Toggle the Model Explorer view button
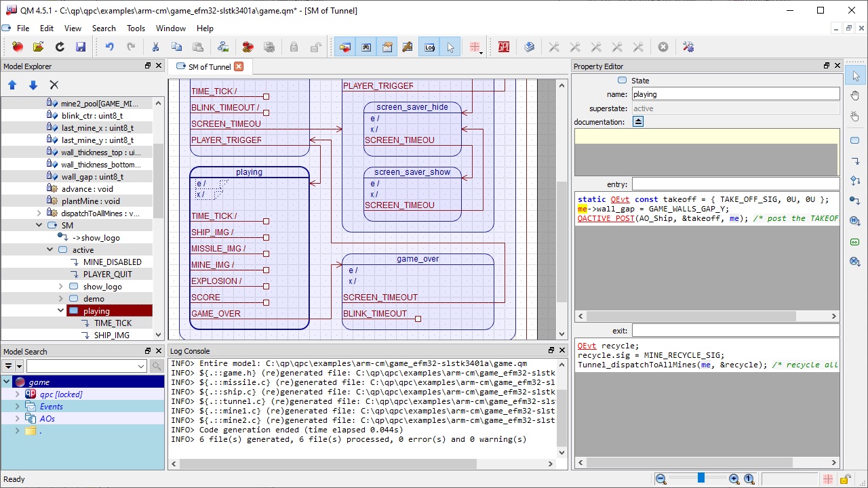Image resolution: width=868 pixels, height=488 pixels. click(x=345, y=47)
